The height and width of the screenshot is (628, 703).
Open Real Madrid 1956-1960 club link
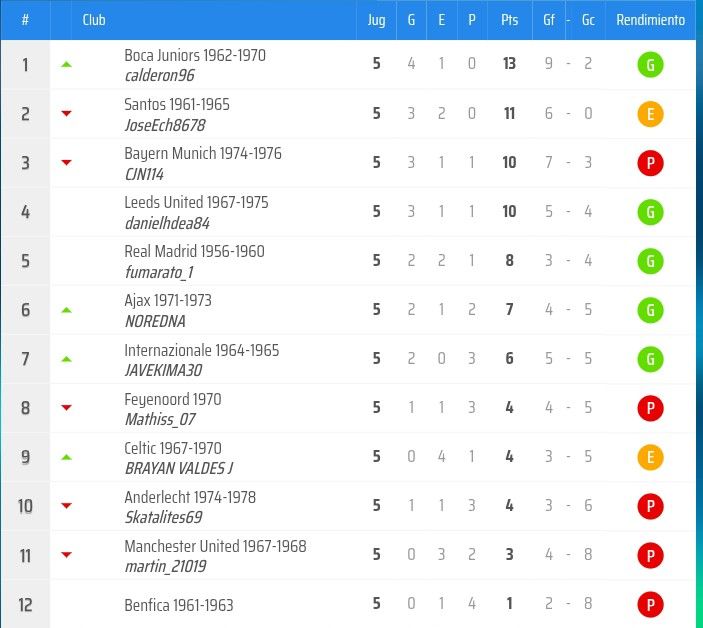(194, 251)
